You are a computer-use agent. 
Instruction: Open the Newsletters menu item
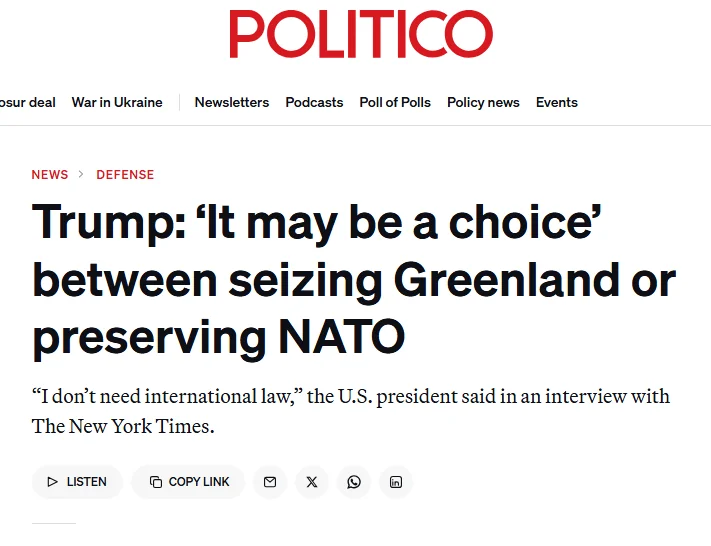point(232,102)
